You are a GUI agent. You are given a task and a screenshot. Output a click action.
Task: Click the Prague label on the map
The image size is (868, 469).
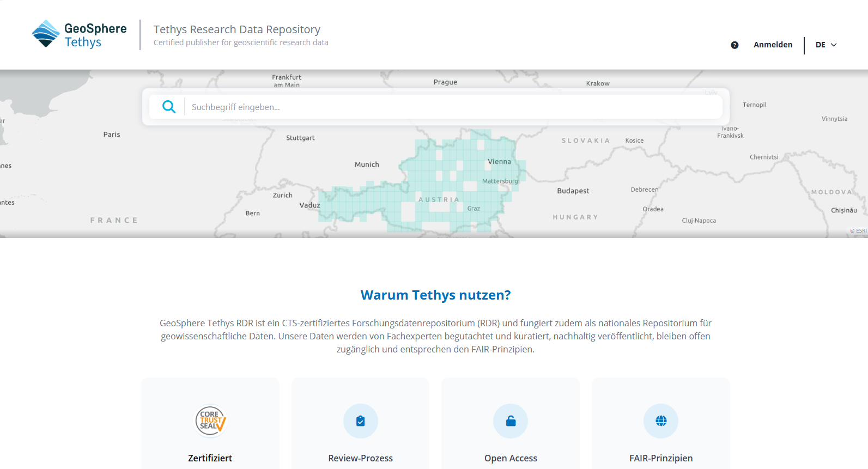445,82
